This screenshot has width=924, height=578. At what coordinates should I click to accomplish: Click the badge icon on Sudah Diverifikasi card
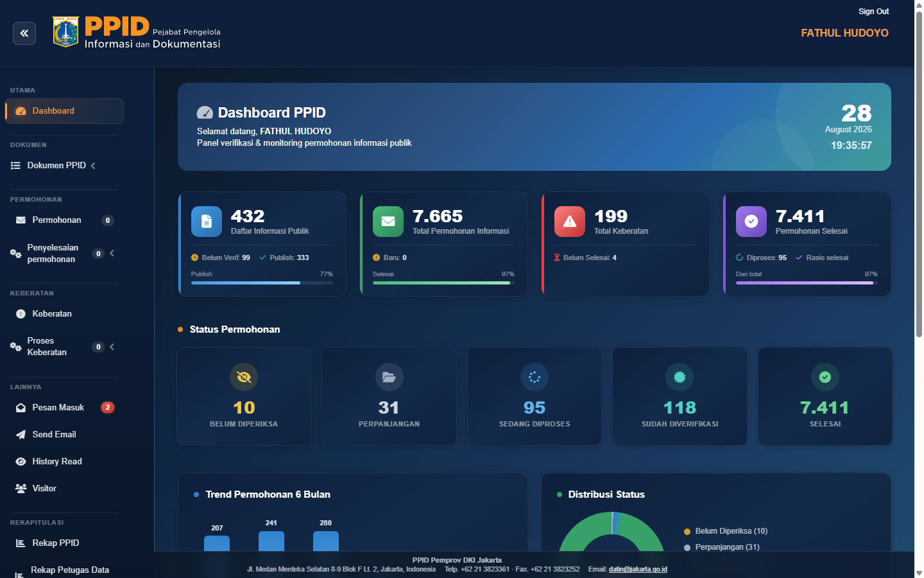(x=680, y=377)
